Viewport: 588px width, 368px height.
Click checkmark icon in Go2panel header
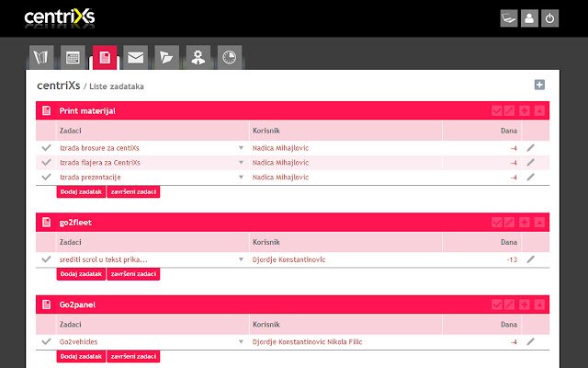(496, 305)
